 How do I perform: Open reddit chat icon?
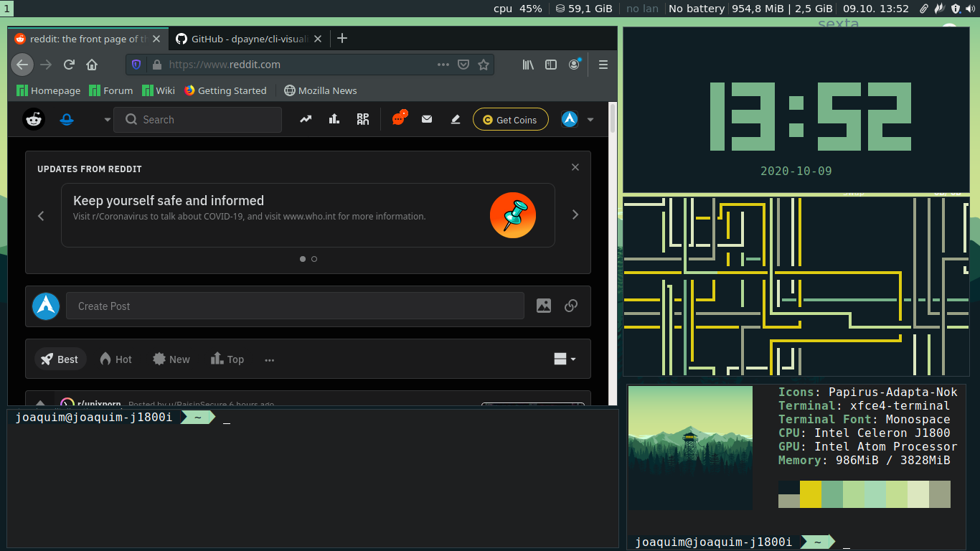click(x=400, y=118)
